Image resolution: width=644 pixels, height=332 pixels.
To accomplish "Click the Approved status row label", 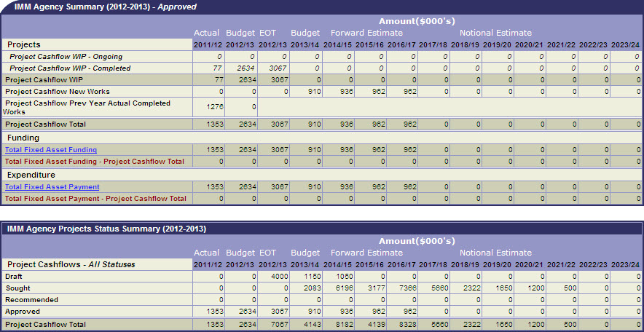I will click(x=23, y=312).
